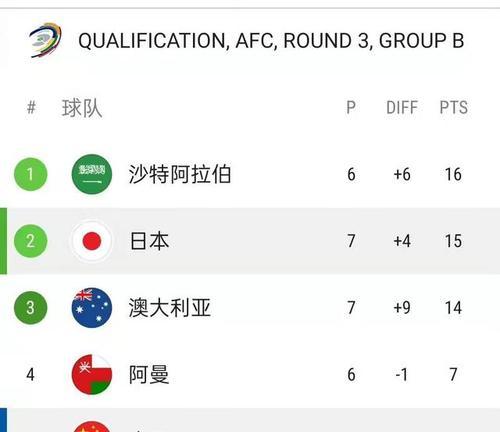Sort standings by DIFF column header
The width and height of the screenshot is (500, 432).
[402, 108]
